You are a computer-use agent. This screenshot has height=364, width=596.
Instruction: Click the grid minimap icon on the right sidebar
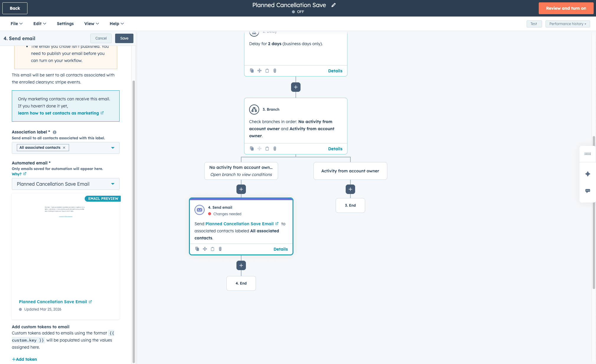click(587, 154)
